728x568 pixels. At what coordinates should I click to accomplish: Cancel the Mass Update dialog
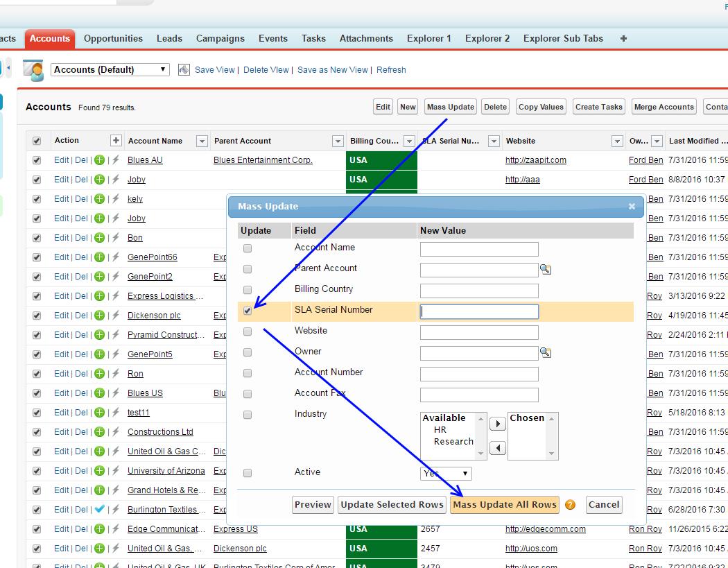[x=604, y=505]
